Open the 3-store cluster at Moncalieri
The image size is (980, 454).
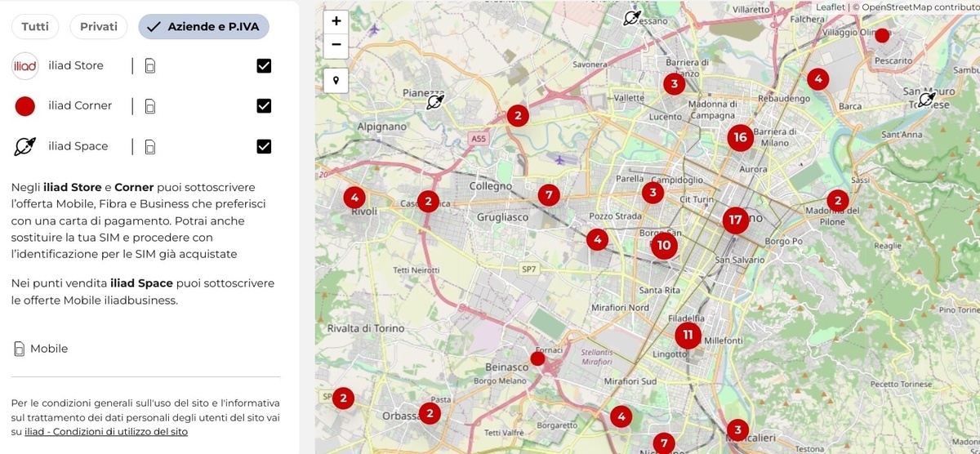[737, 430]
